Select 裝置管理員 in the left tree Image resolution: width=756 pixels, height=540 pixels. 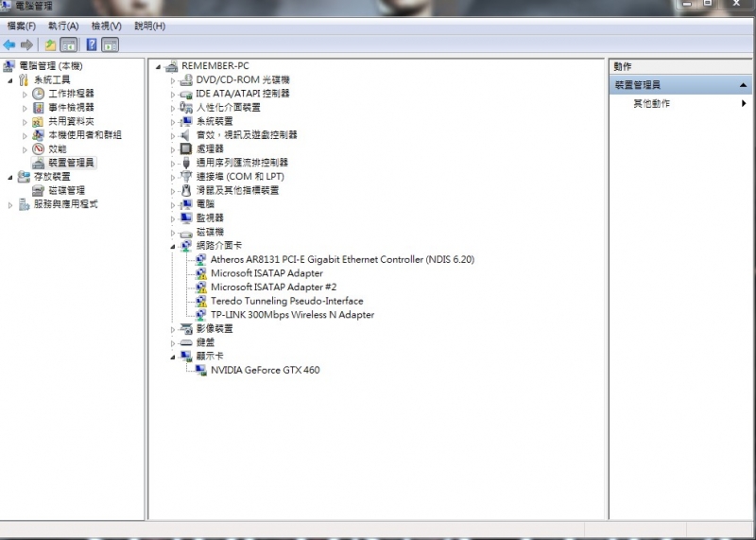pyautogui.click(x=71, y=163)
